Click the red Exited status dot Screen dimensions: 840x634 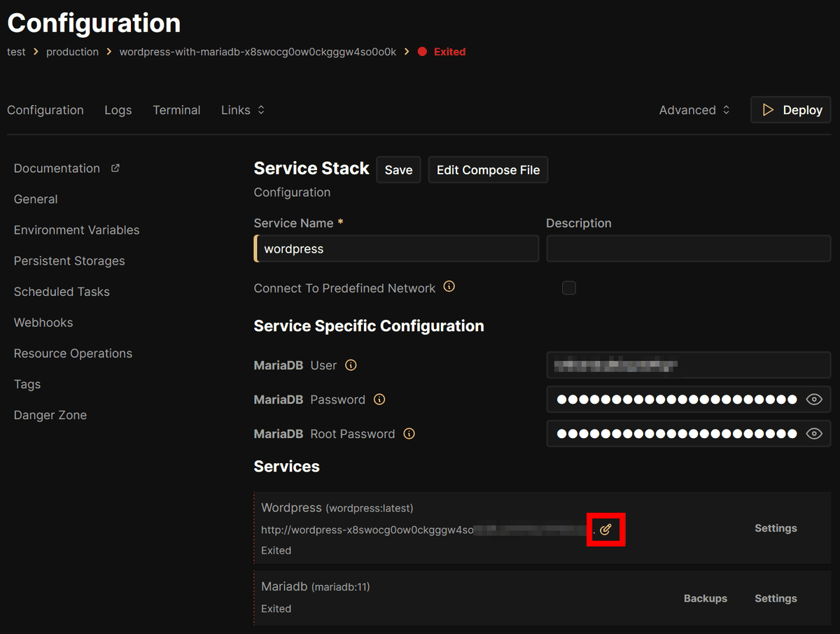[422, 52]
